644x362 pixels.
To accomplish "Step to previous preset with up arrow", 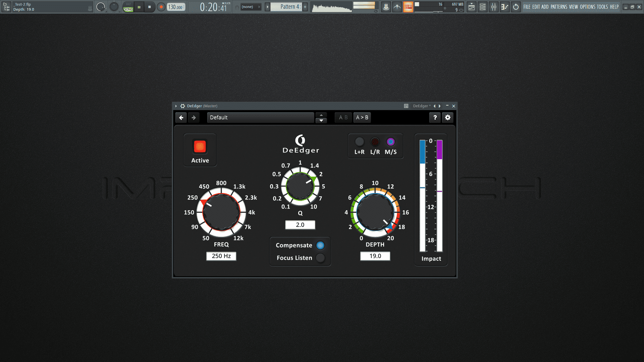I will click(321, 115).
